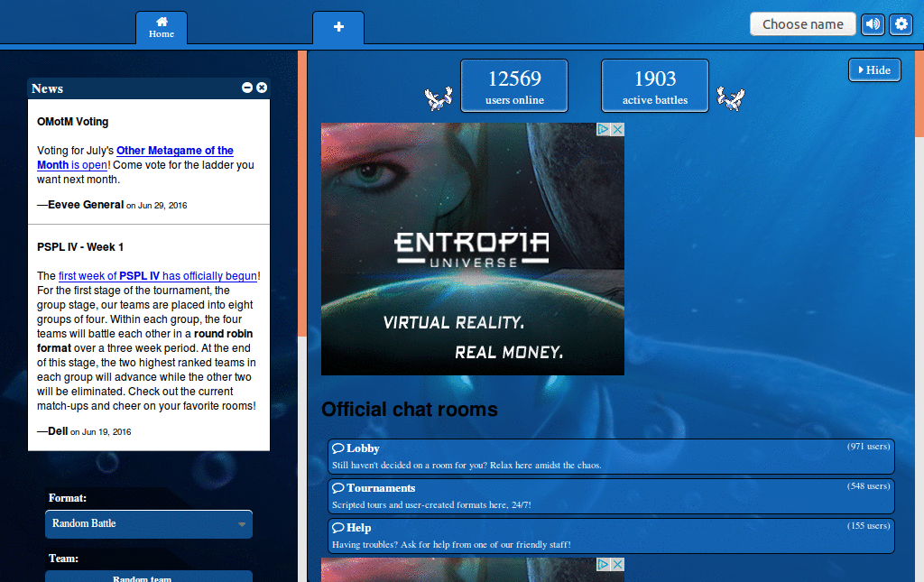Click the 1903 active battles box
The height and width of the screenshot is (582, 924).
click(655, 86)
